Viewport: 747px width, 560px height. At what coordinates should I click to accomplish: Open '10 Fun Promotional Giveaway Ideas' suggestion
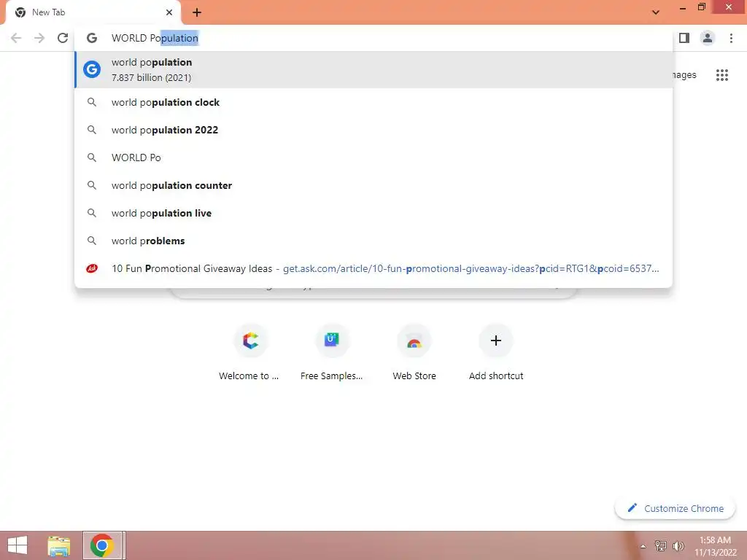[x=373, y=268]
